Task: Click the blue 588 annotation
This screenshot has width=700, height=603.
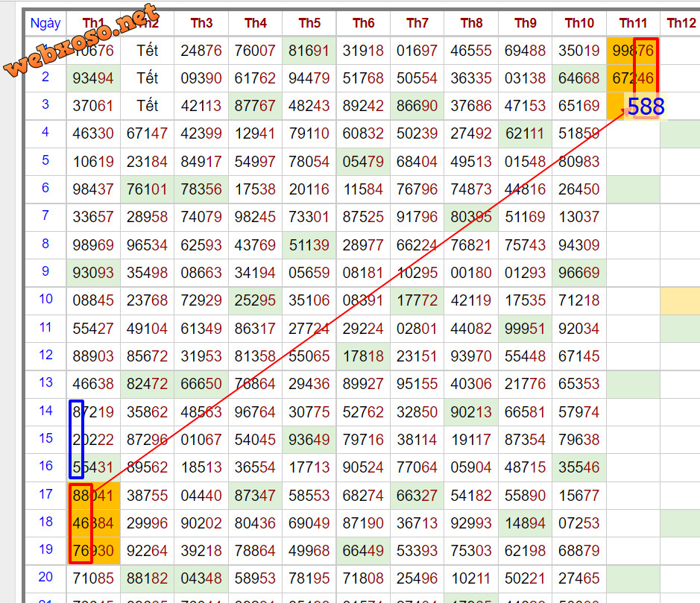Action: 645,107
